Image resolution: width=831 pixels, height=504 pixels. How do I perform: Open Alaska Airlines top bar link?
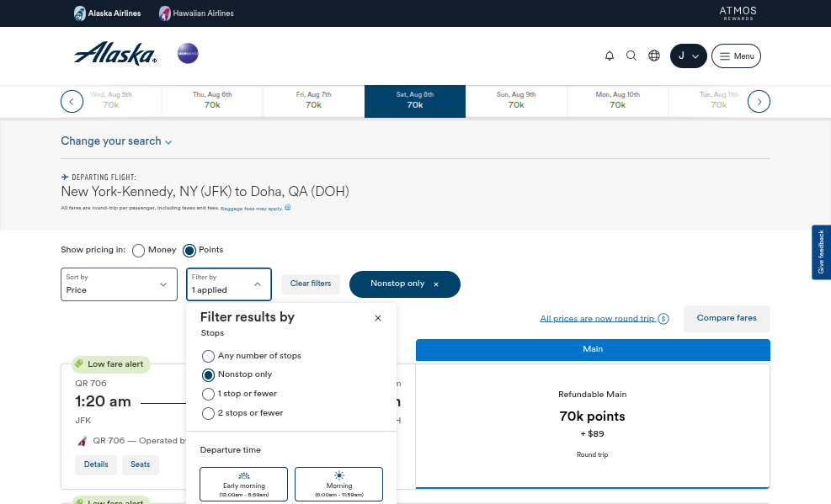[x=108, y=13]
